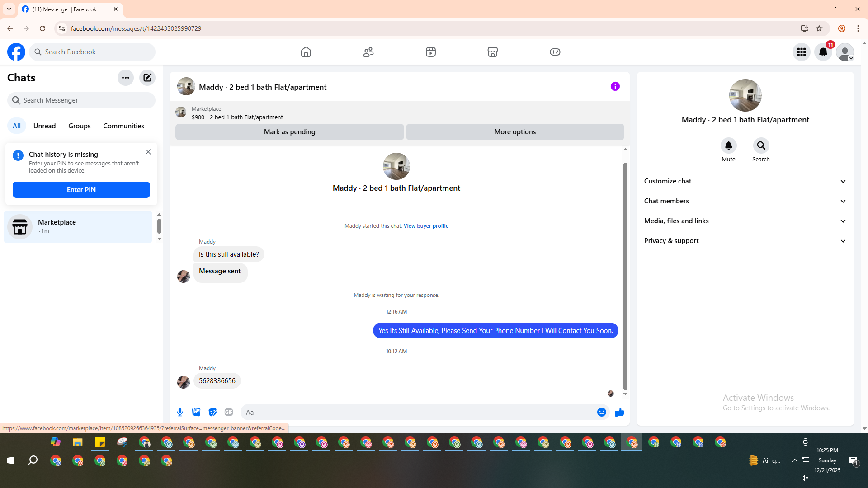Select the Messenger | Facebook browser tab
The width and height of the screenshot is (868, 488).
[x=70, y=9]
